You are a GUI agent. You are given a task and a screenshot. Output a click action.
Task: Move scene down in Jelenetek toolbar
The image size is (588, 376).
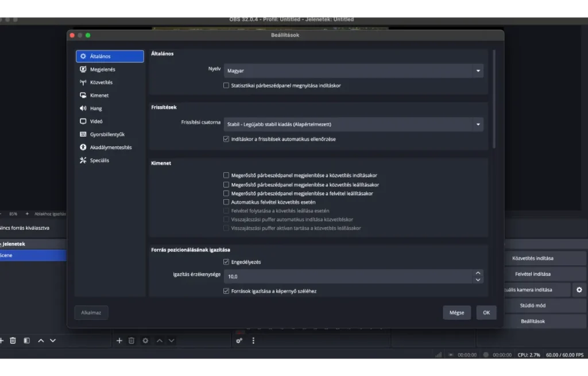click(x=53, y=341)
